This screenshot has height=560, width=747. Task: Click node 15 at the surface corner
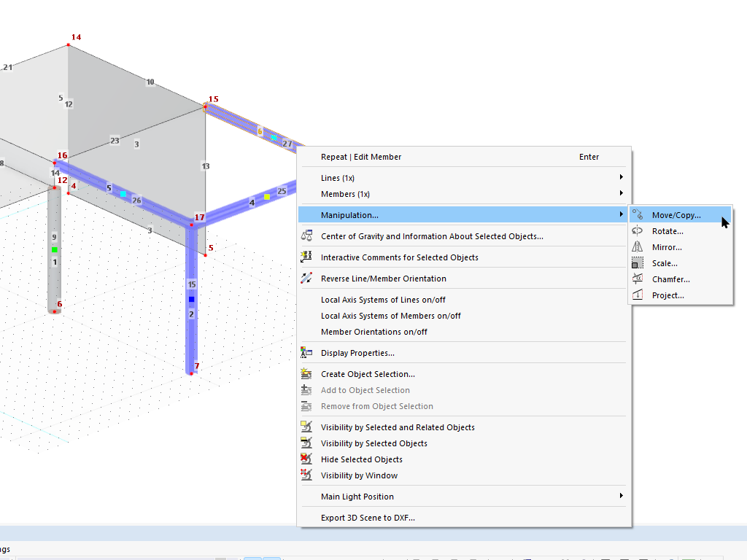(x=205, y=106)
